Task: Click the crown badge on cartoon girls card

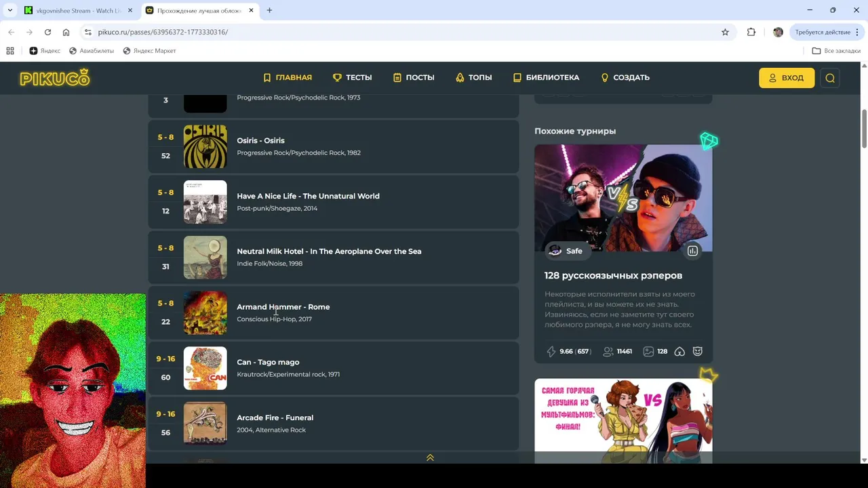Action: (709, 375)
